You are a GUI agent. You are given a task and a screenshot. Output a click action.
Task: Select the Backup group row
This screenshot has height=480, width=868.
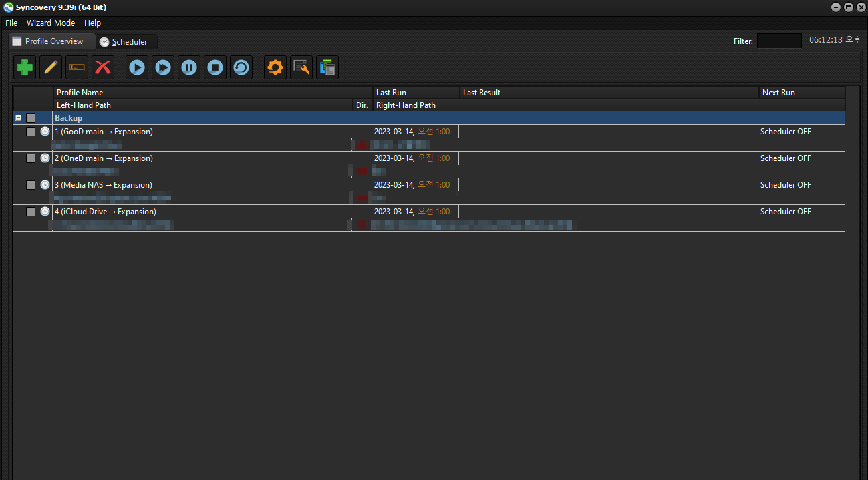pyautogui.click(x=429, y=118)
